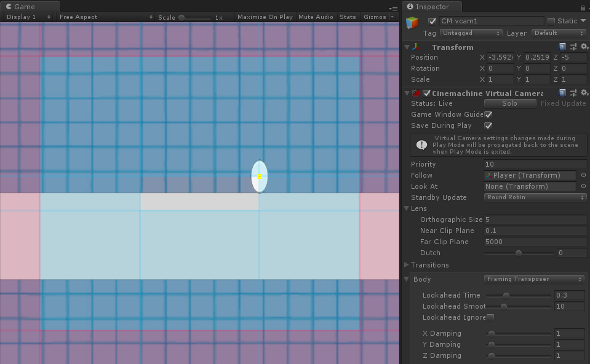This screenshot has height=364, width=590.
Task: Open the Tag dropdown showing Untagged
Action: (x=471, y=33)
